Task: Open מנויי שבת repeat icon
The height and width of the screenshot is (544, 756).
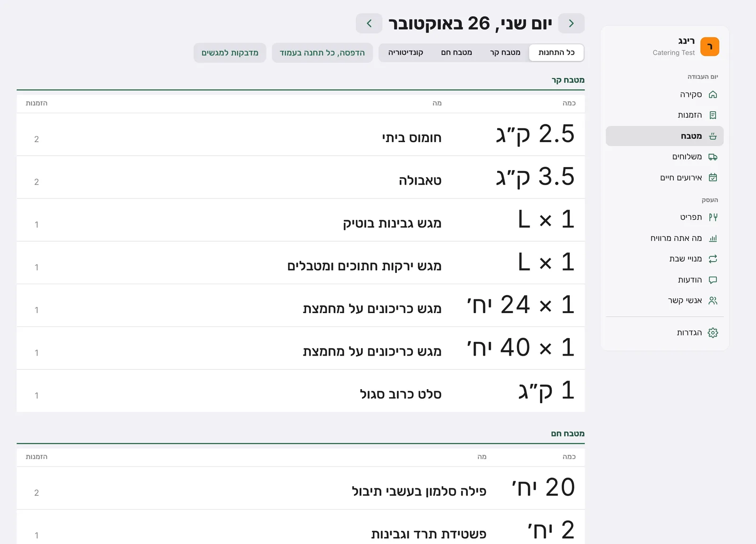Action: [713, 259]
